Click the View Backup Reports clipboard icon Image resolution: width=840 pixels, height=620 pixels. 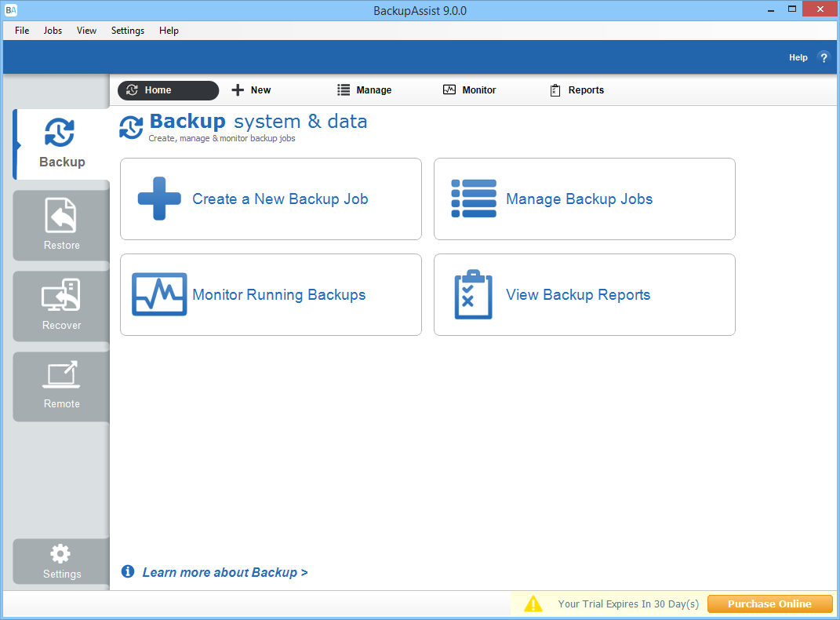click(x=473, y=294)
